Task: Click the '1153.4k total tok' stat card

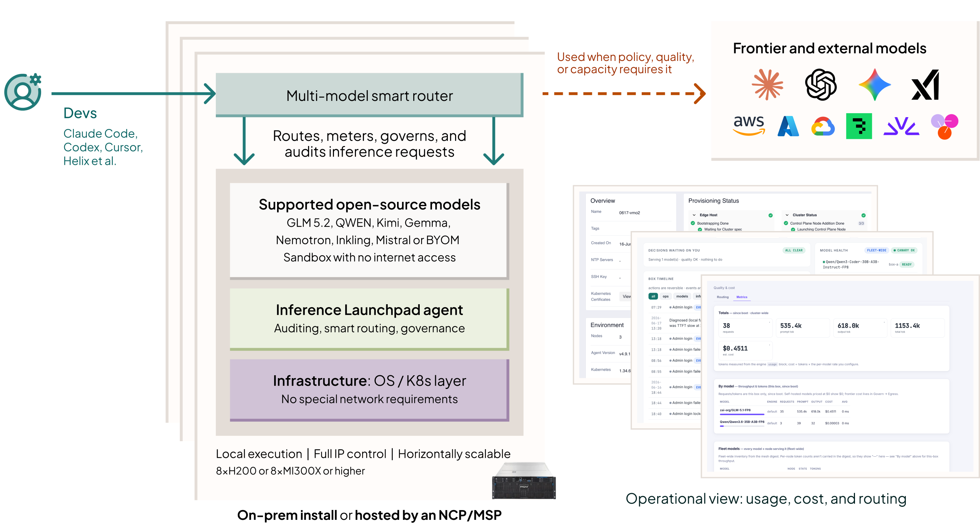Action: pyautogui.click(x=918, y=328)
